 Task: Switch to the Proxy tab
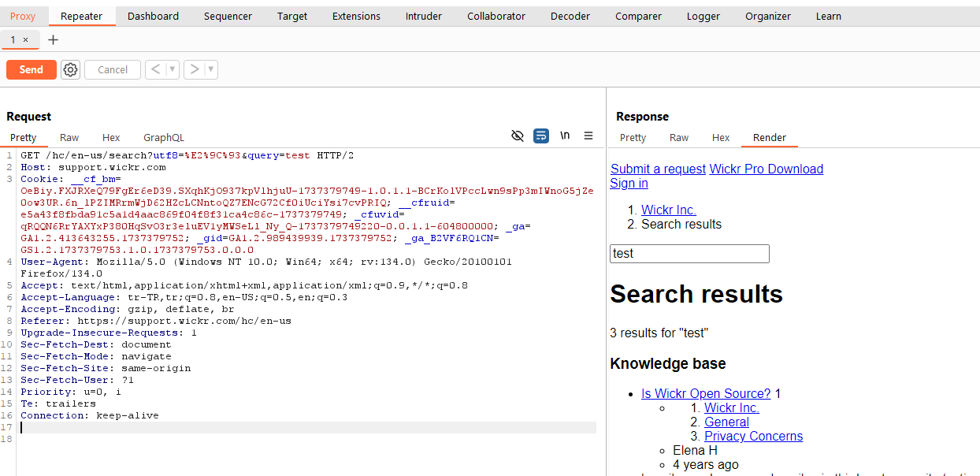(x=23, y=16)
